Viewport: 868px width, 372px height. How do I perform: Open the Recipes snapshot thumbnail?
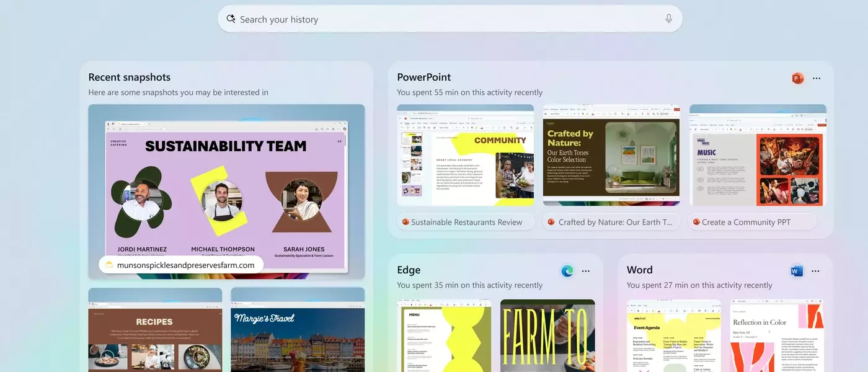click(x=155, y=330)
